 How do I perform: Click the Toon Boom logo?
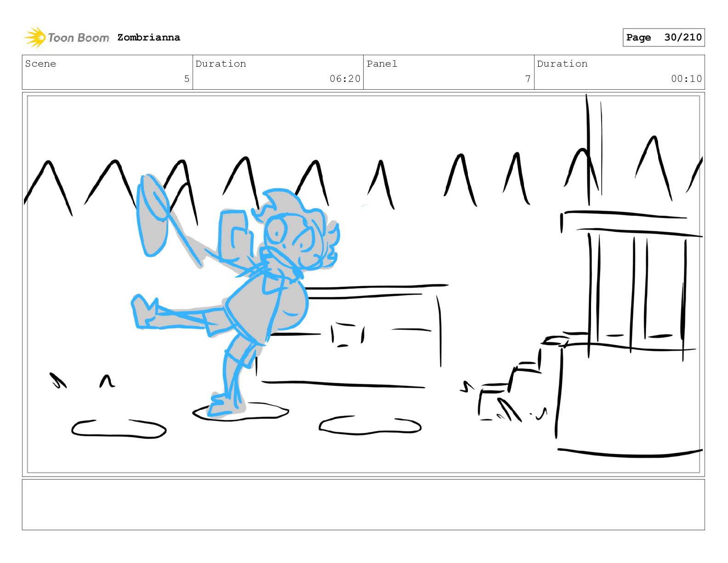pyautogui.click(x=67, y=37)
